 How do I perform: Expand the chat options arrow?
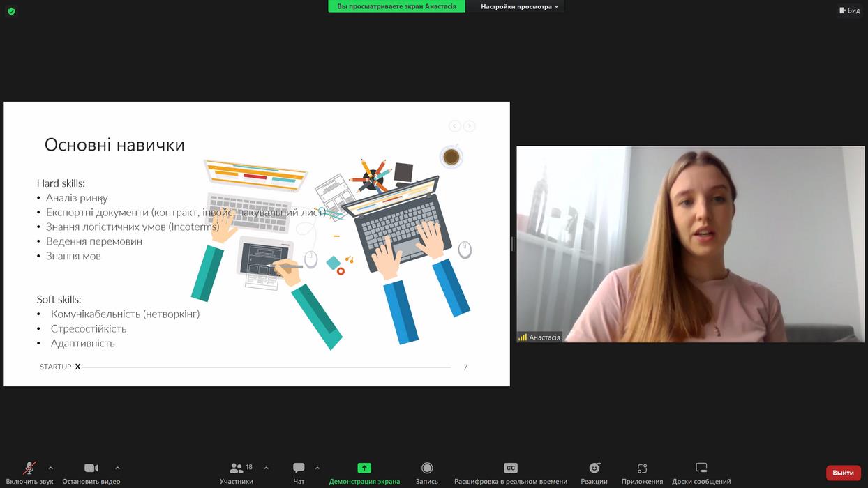317,468
